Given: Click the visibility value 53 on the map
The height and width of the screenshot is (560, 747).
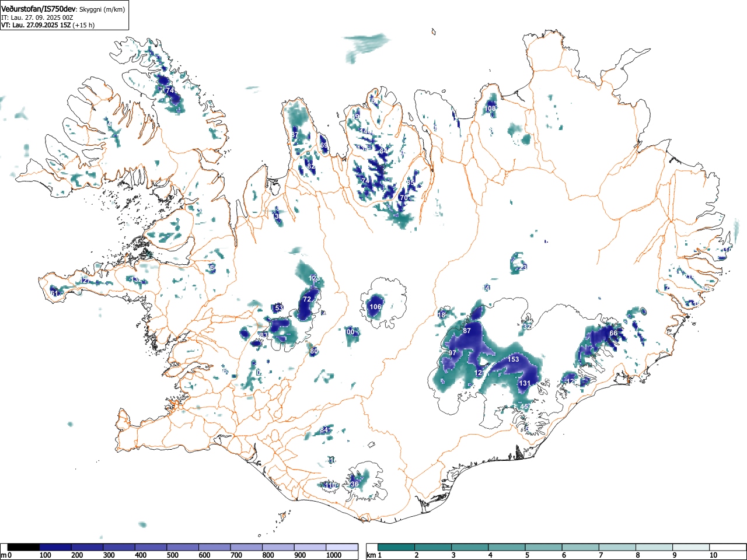Looking at the screenshot, I should pyautogui.click(x=279, y=308).
